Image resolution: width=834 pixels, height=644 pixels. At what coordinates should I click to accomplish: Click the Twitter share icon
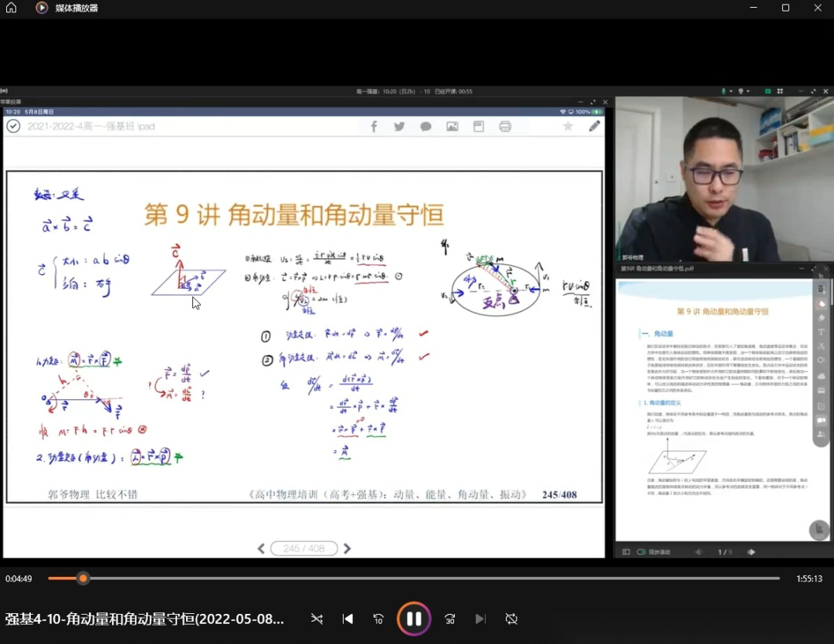pyautogui.click(x=399, y=127)
